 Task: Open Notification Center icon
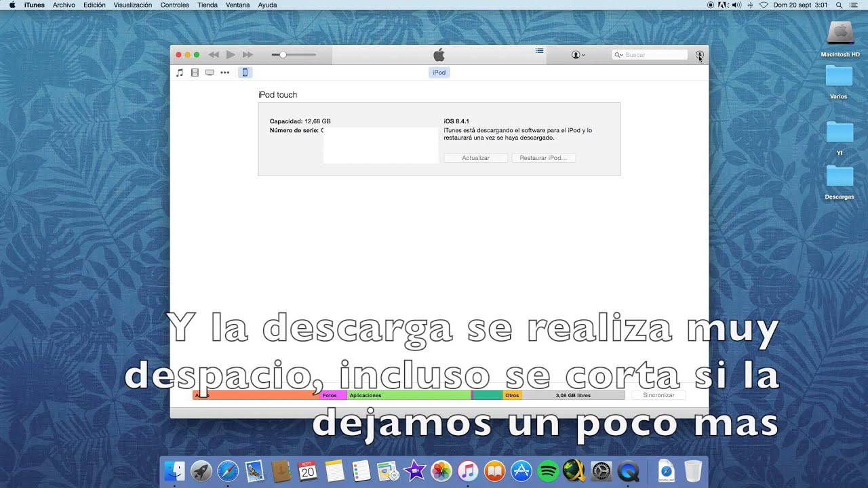tap(854, 5)
